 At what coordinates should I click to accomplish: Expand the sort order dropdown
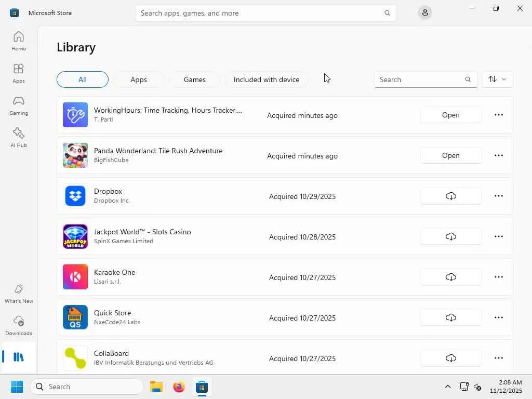[x=497, y=79]
